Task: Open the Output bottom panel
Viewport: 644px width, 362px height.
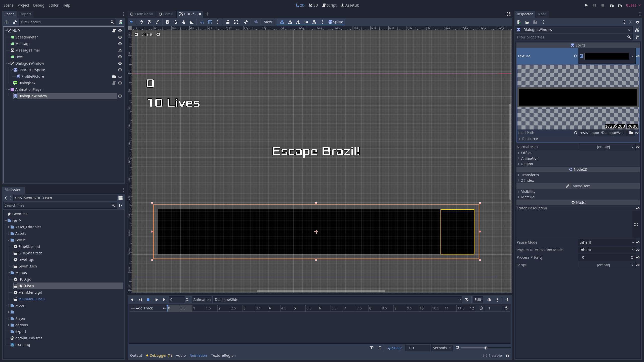Action: [x=136, y=355]
